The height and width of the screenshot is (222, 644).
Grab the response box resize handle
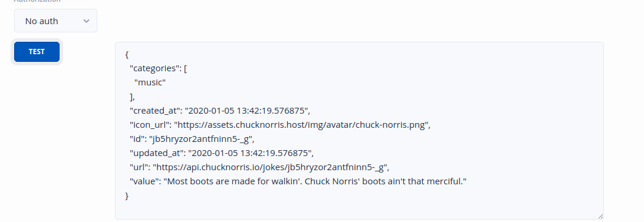point(600,216)
